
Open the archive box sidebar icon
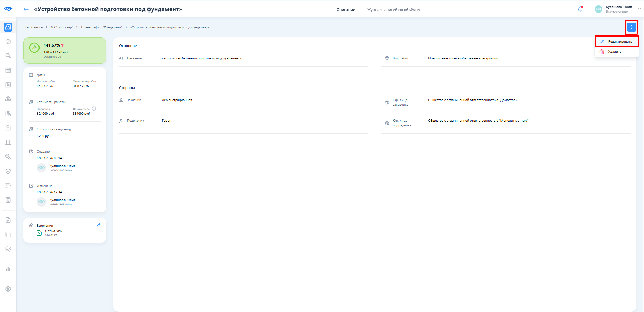[8, 85]
